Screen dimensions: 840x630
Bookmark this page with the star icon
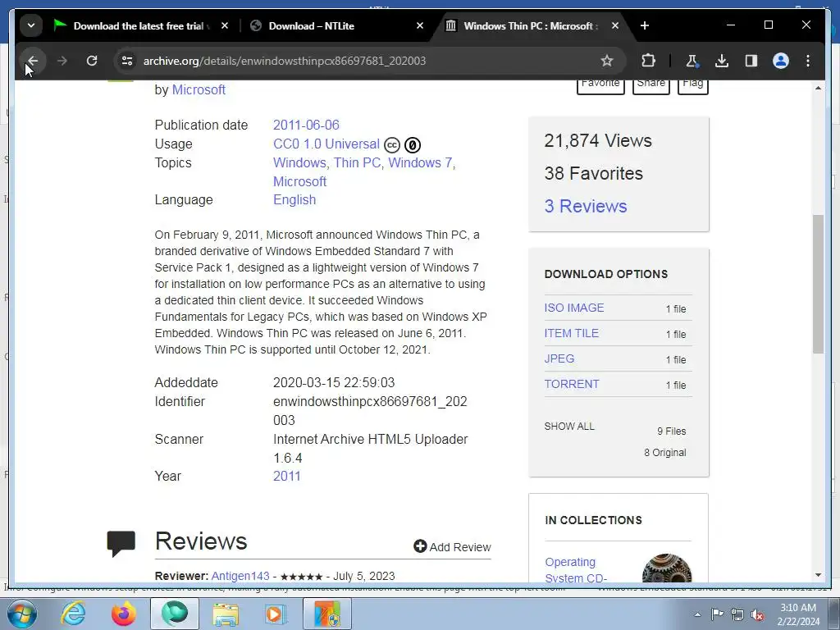pyautogui.click(x=606, y=61)
